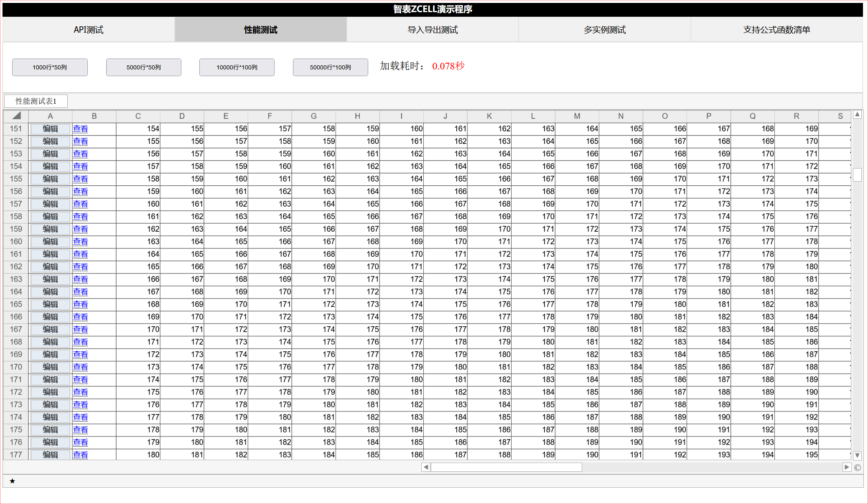Click the star icon in status bar

point(13,481)
